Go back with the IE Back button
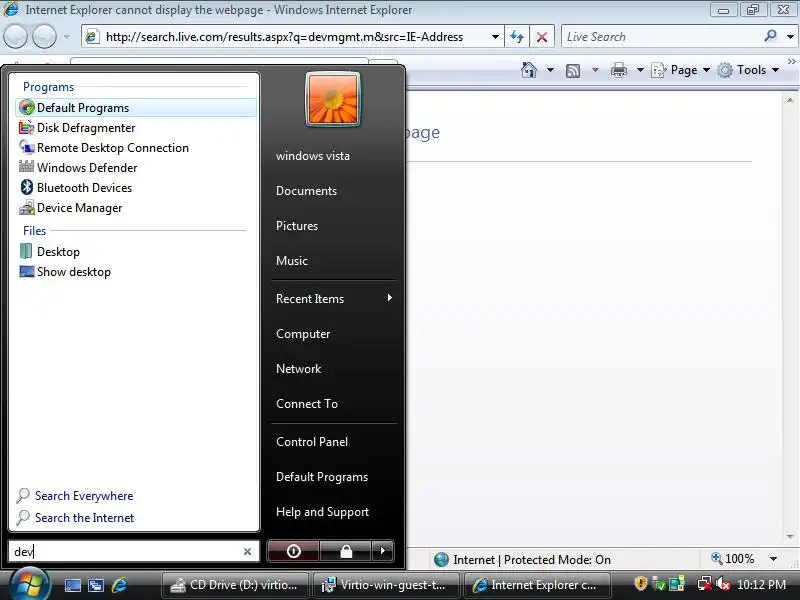This screenshot has width=800, height=600. (15, 36)
